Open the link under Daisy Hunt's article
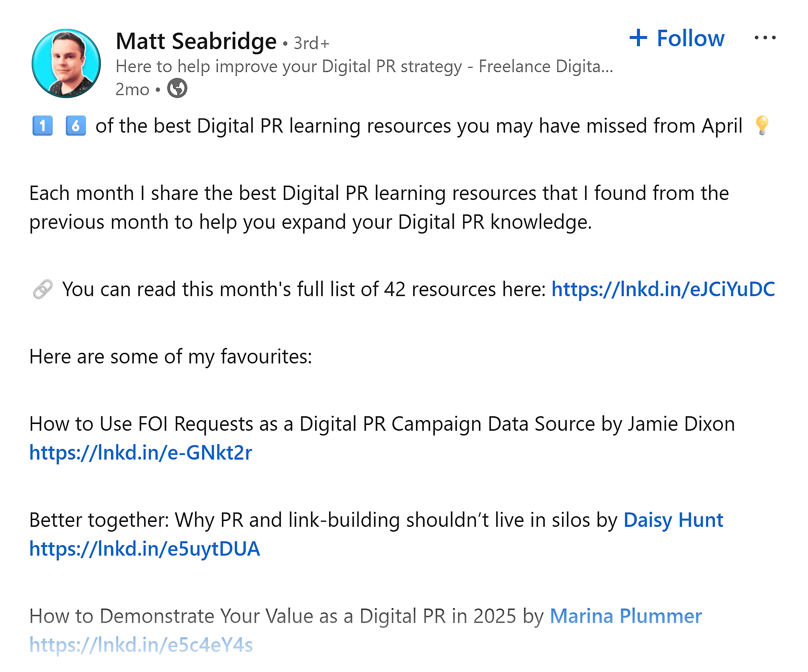The image size is (808, 672). click(144, 548)
